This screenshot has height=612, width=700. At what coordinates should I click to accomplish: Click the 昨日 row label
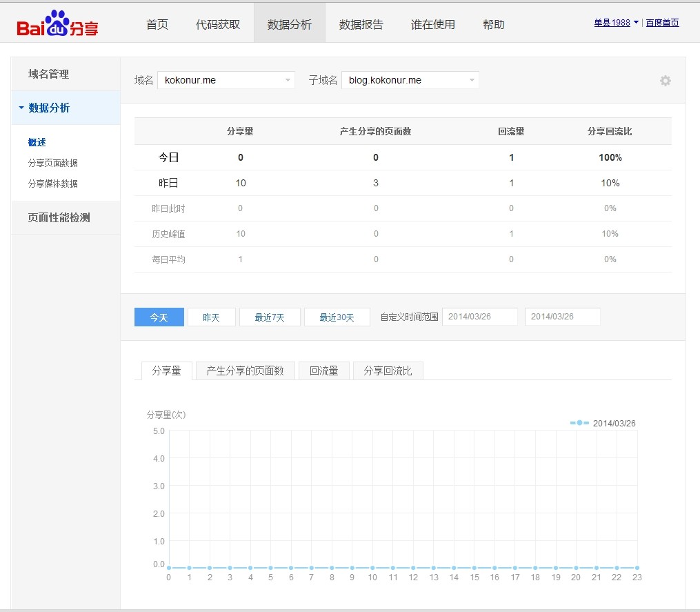point(168,183)
